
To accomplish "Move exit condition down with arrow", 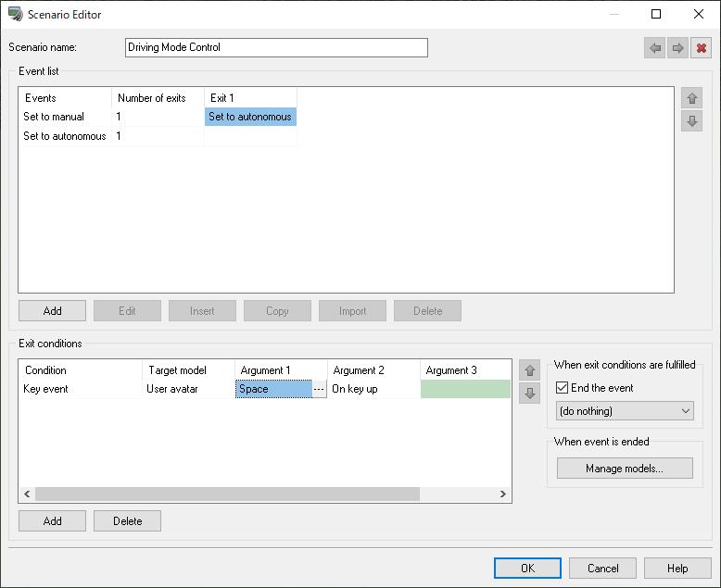I will click(x=530, y=394).
